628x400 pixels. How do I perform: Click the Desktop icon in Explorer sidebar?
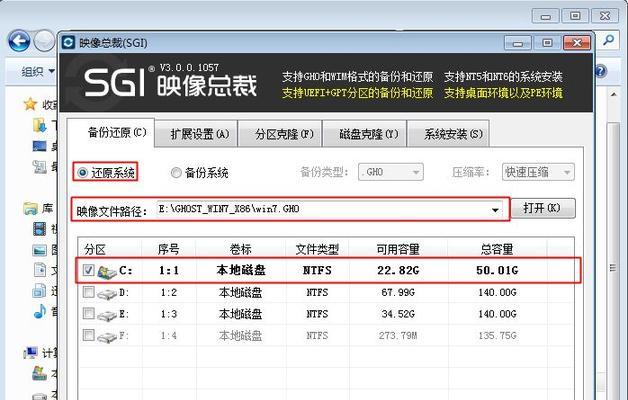pos(40,146)
